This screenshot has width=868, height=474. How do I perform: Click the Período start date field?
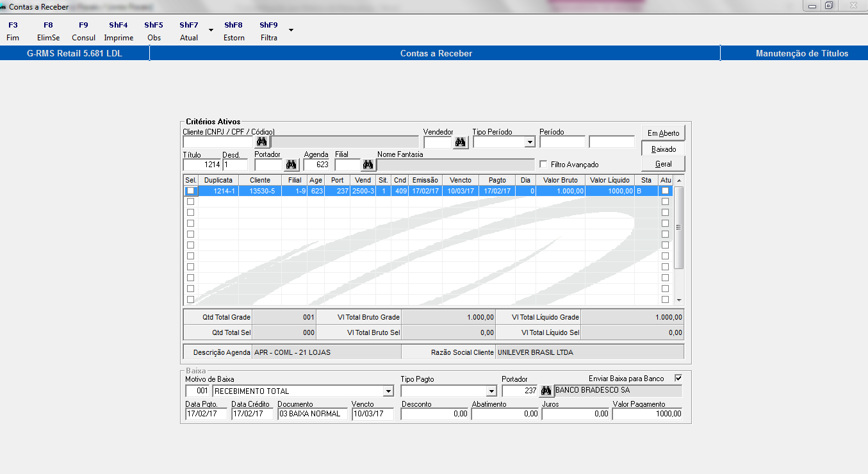click(x=562, y=142)
